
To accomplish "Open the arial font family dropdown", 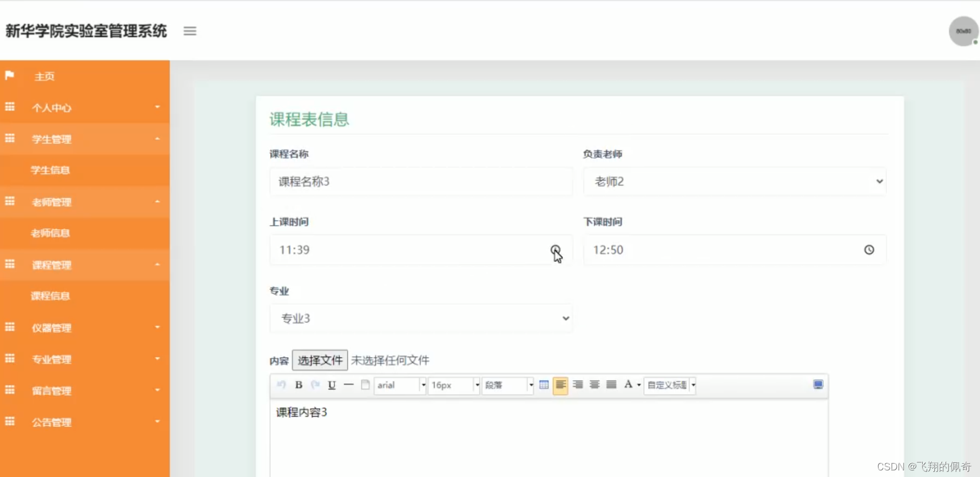I will 401,385.
